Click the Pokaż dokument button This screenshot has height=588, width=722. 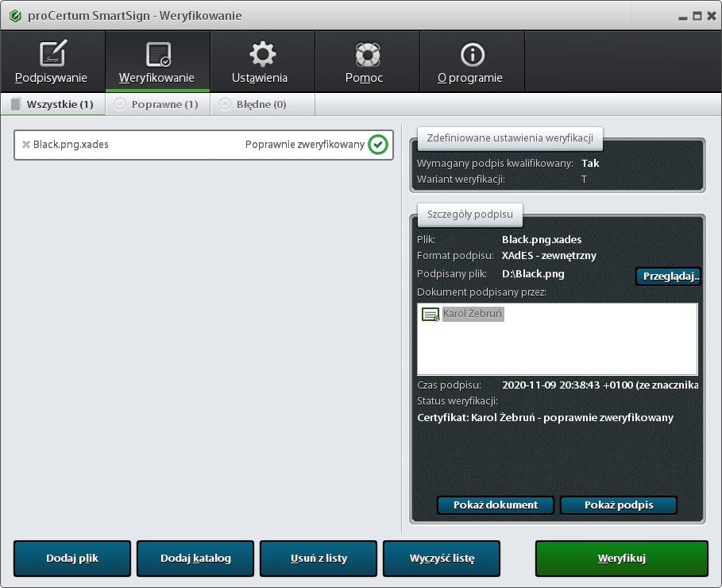[x=496, y=505]
